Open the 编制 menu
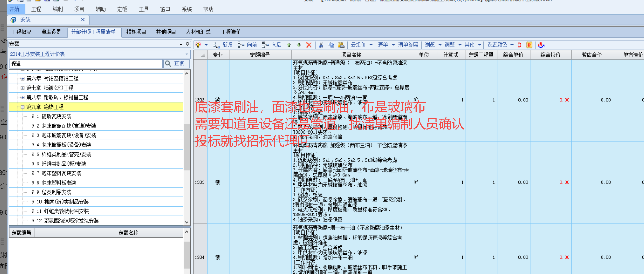 58,9
